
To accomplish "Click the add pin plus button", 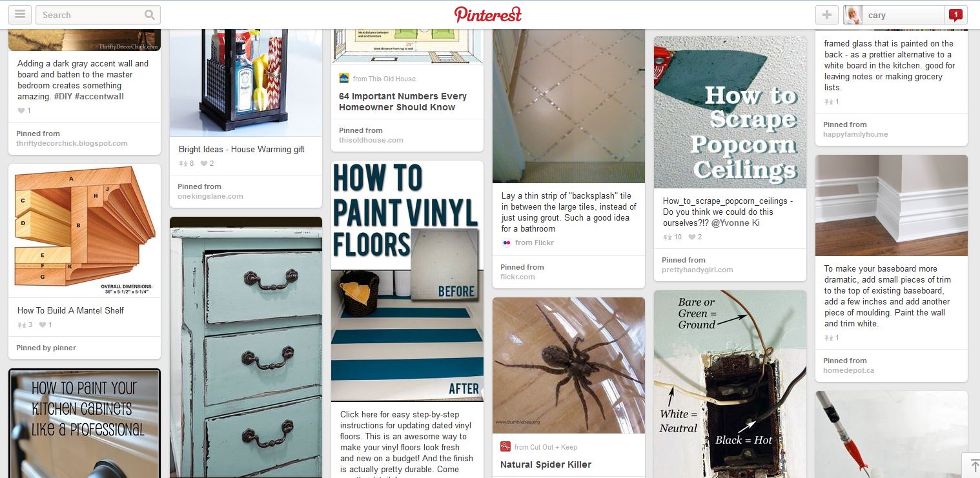I will coord(826,15).
